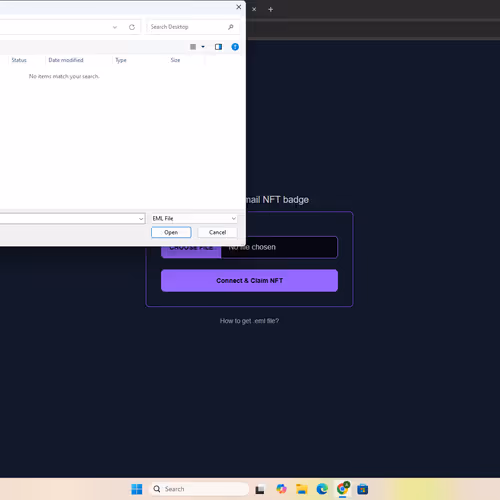This screenshot has height=500, width=500.
Task: Open File Explorer from taskbar
Action: pos(302,489)
